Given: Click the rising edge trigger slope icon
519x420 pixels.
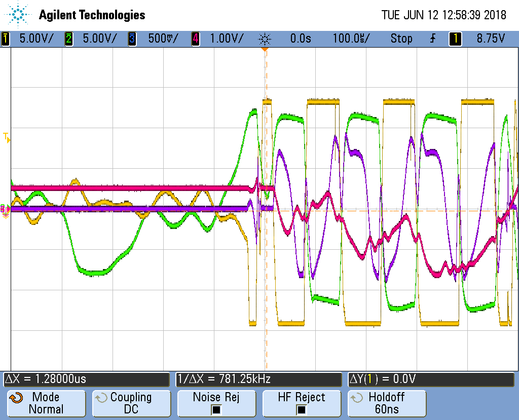Looking at the screenshot, I should (x=432, y=39).
